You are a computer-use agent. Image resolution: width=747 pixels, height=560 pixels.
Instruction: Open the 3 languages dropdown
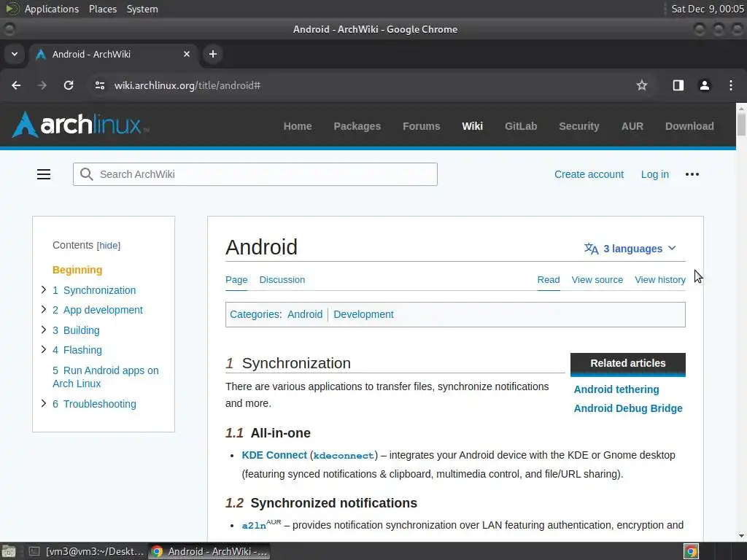(630, 249)
